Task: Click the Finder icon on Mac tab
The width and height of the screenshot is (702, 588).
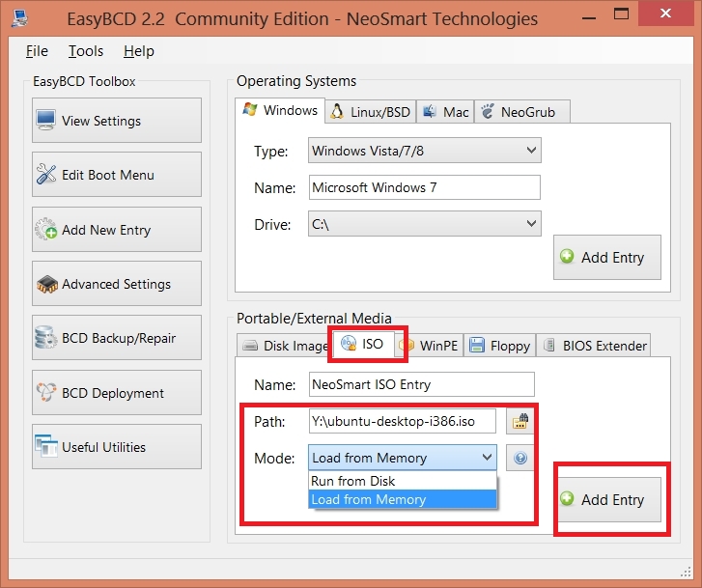Action: (430, 111)
